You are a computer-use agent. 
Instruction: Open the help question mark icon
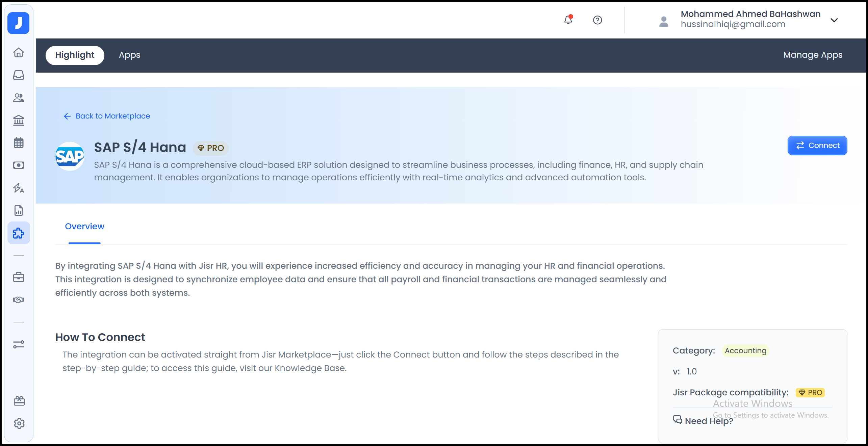click(x=597, y=20)
